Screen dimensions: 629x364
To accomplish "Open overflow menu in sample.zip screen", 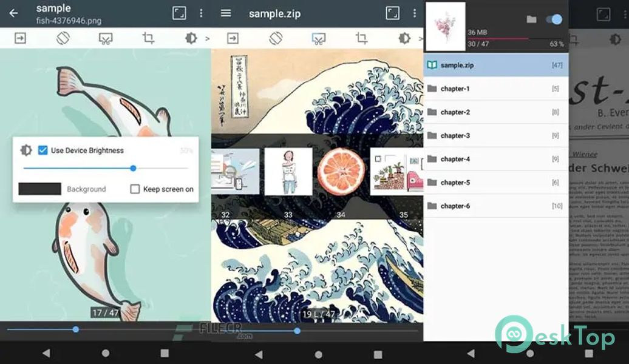I will click(x=415, y=13).
